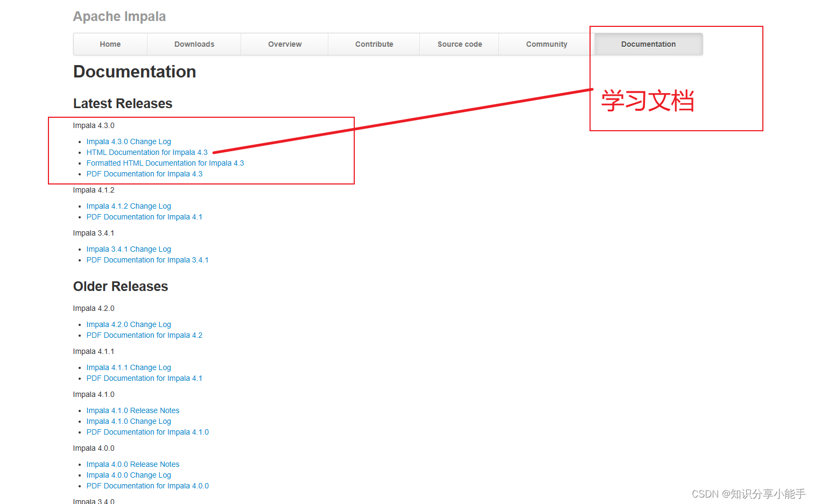Click the Latest Releases heading

123,103
